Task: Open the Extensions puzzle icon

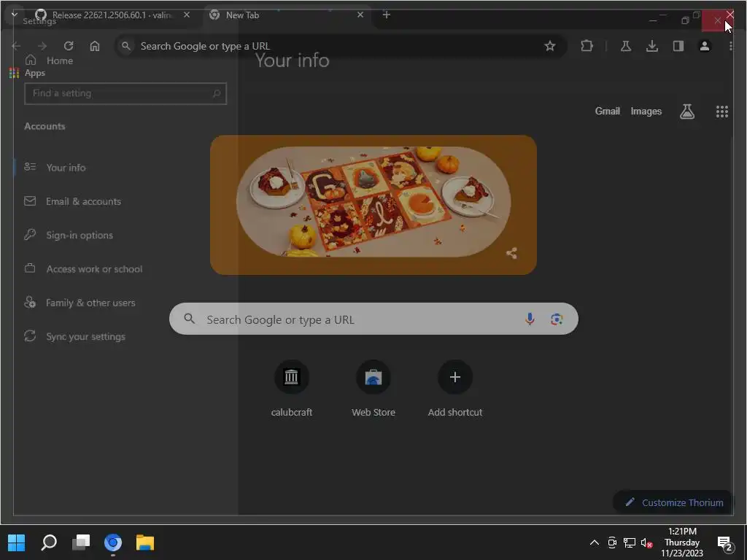Action: [587, 46]
